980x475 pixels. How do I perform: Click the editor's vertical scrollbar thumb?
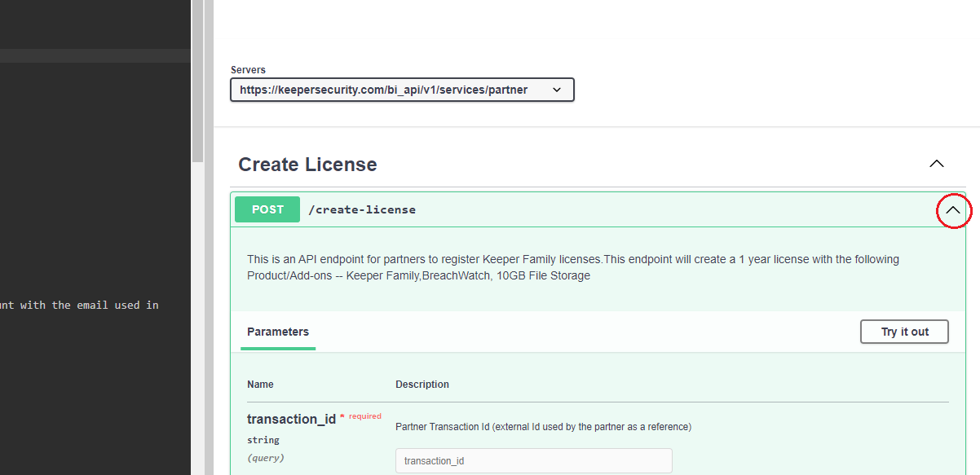pyautogui.click(x=197, y=81)
